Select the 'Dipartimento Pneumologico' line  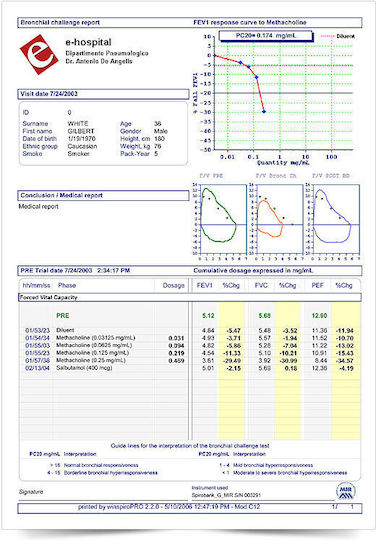point(107,53)
